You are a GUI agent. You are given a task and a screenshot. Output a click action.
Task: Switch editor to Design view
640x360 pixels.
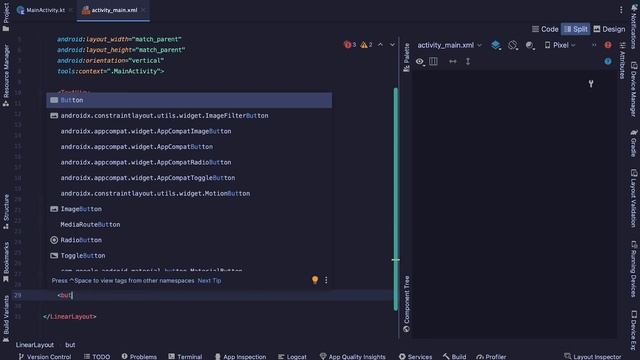(609, 29)
